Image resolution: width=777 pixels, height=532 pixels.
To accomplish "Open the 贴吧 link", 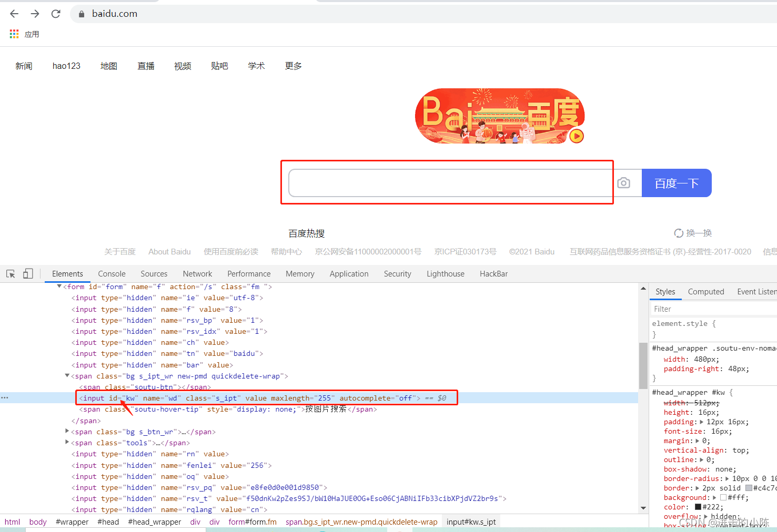I will (x=219, y=66).
